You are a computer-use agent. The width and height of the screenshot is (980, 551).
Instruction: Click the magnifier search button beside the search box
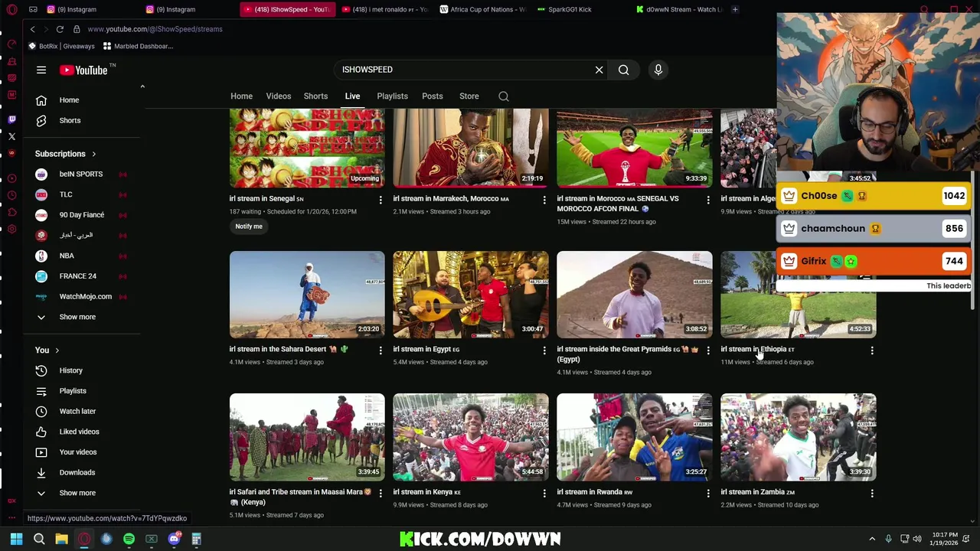(x=623, y=70)
